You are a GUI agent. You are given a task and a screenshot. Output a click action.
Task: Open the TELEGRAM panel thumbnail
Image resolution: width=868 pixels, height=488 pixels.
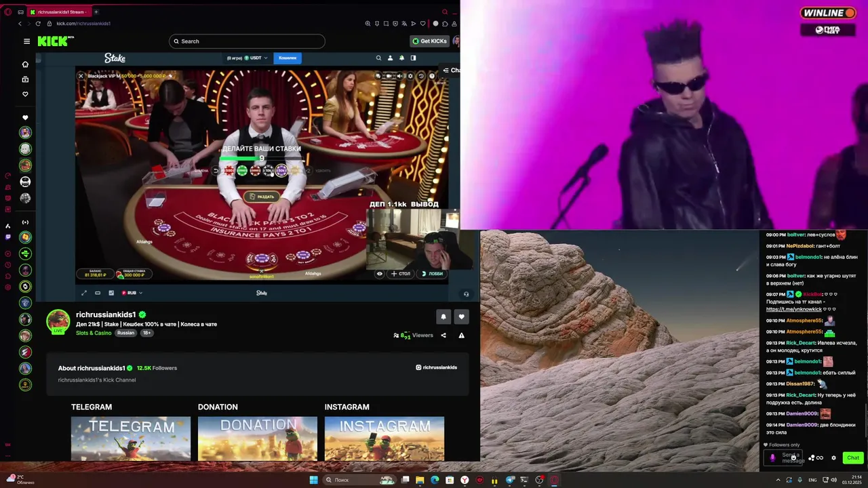131,439
